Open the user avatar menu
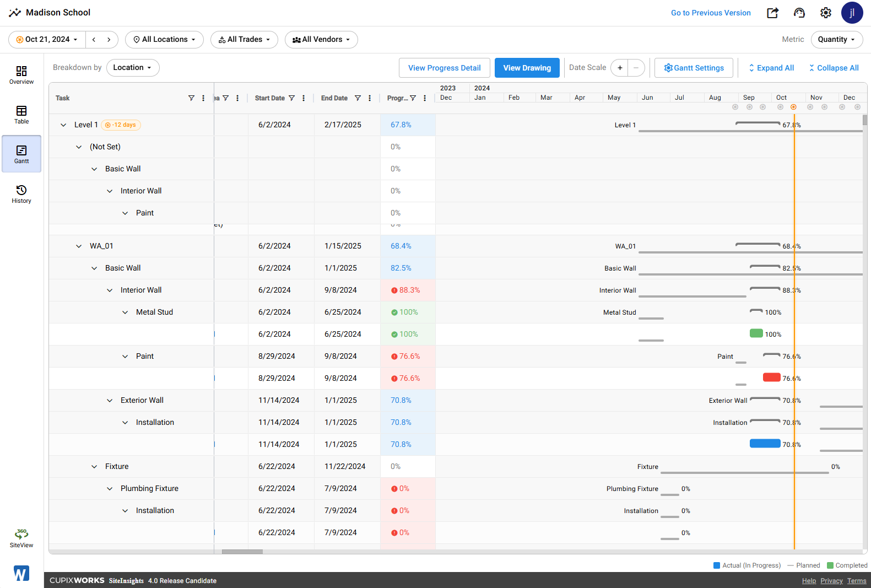 (x=852, y=13)
